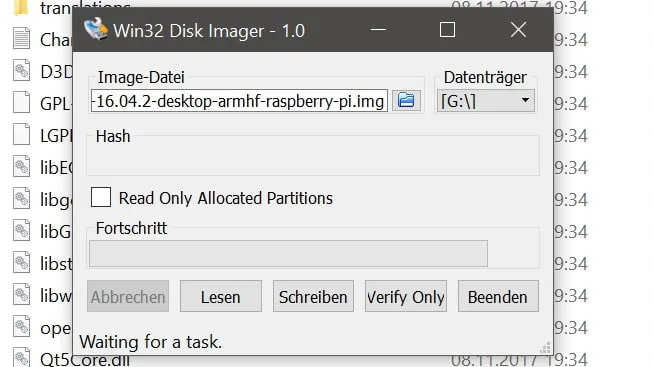Select the GPL blank file icon

pos(21,102)
